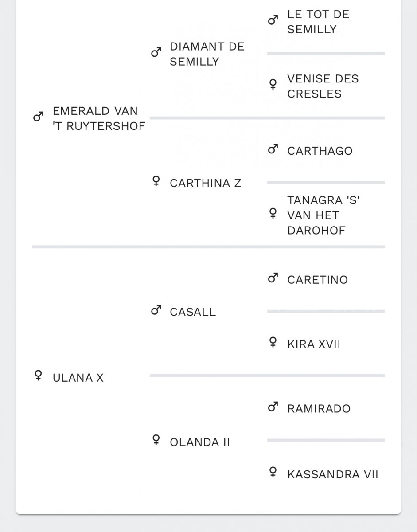Image resolution: width=417 pixels, height=532 pixels.
Task: Select Diamant De Semilly in the pedigree
Action: (x=207, y=54)
